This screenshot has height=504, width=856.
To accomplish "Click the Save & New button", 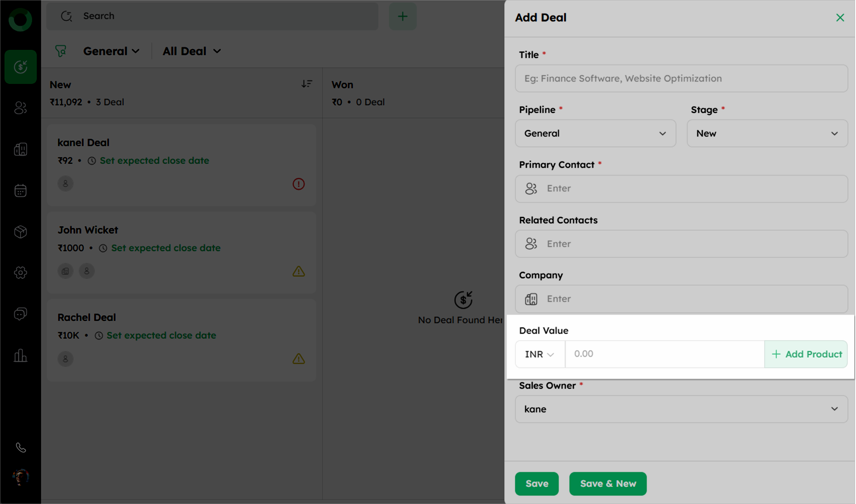I will click(607, 484).
